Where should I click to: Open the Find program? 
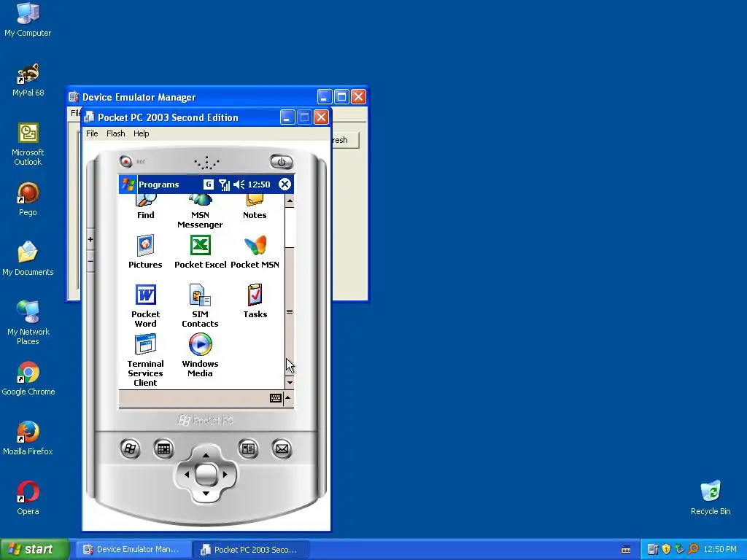click(145, 207)
